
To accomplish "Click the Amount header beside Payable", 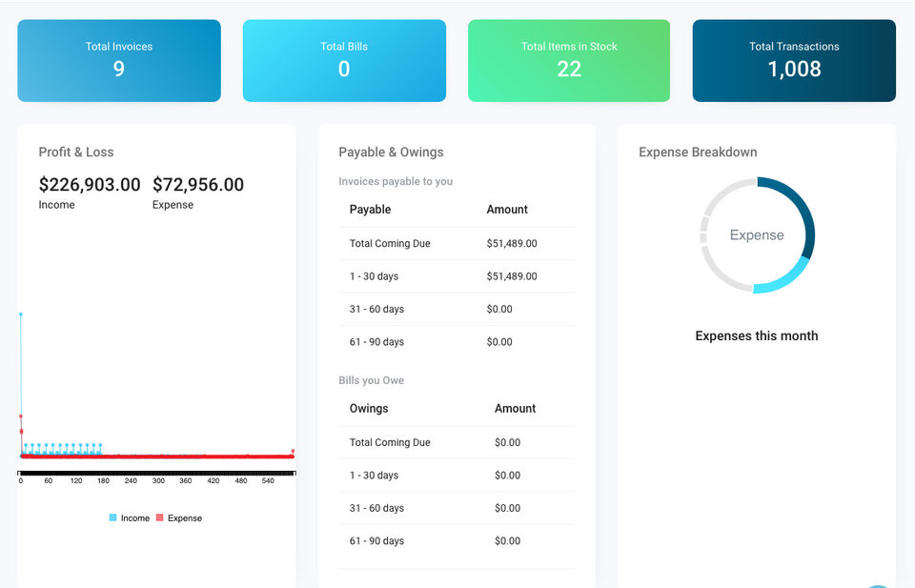I will pos(507,210).
